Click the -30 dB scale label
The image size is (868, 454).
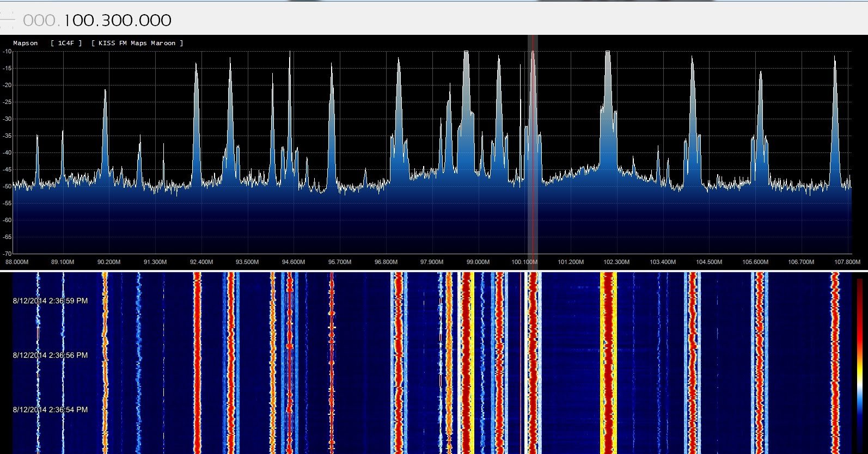7,119
